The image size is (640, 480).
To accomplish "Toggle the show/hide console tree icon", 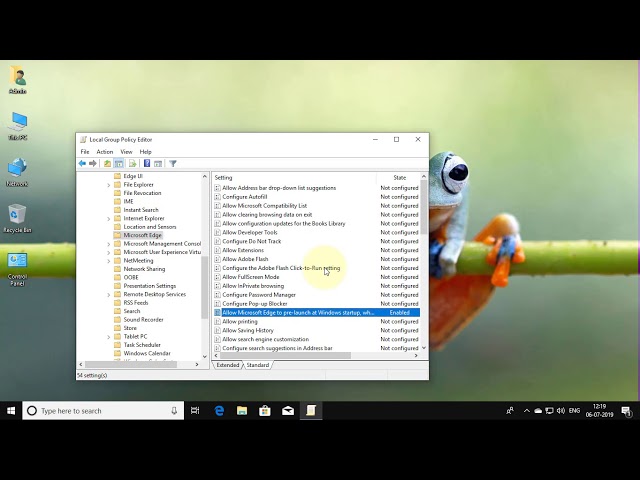I will 119,164.
